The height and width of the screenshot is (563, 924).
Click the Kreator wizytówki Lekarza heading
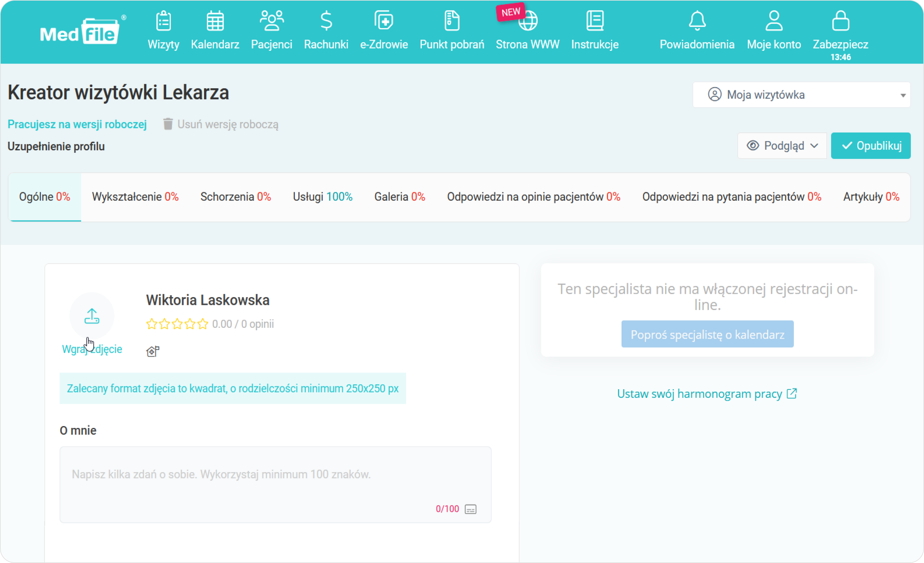118,92
